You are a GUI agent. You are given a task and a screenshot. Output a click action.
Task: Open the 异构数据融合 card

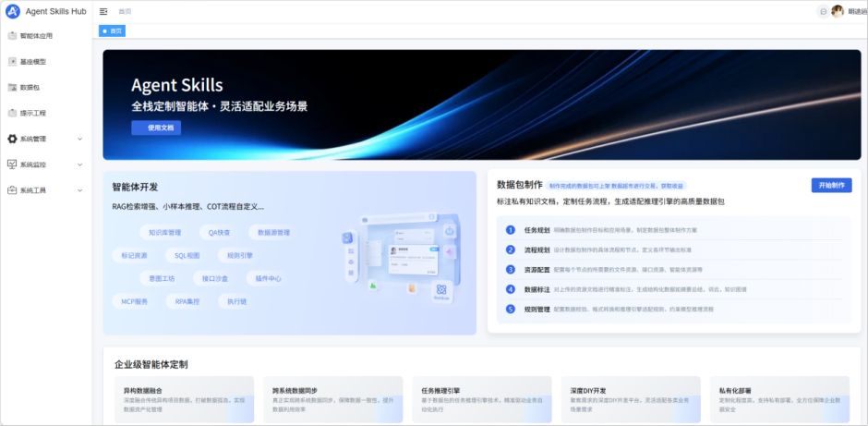(x=185, y=399)
